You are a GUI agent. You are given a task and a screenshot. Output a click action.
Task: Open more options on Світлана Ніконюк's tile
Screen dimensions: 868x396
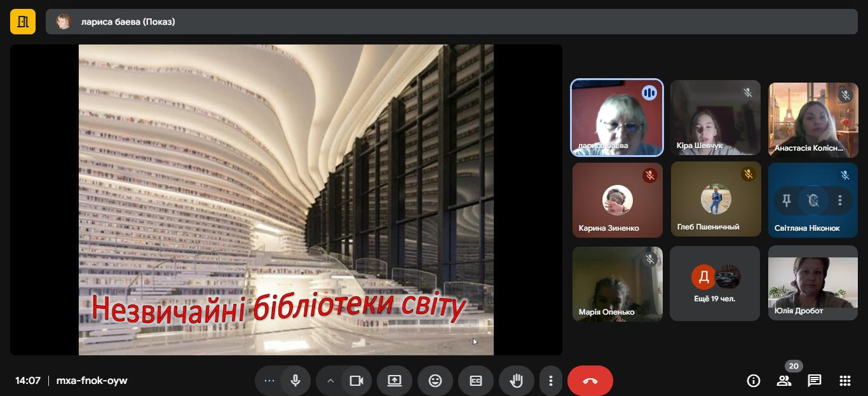click(840, 201)
